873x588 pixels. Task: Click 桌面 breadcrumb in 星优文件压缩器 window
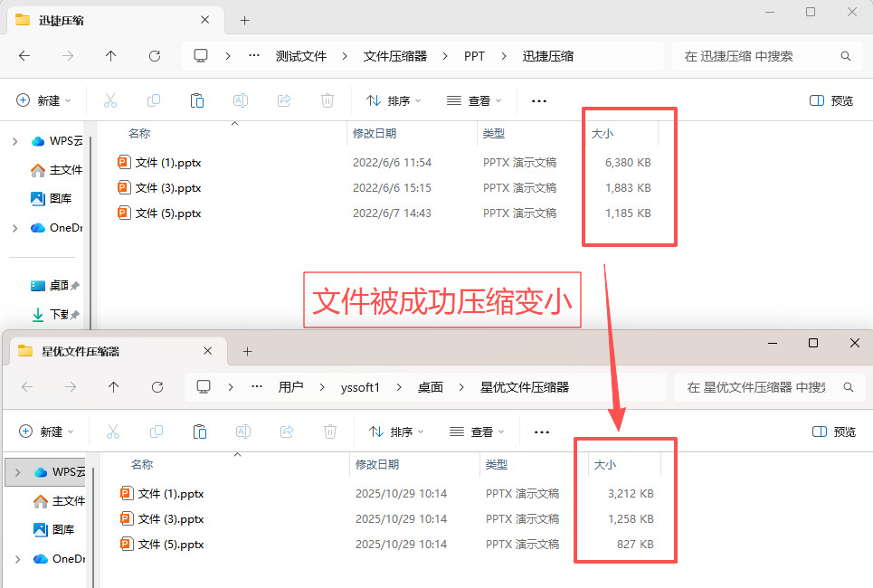point(431,387)
